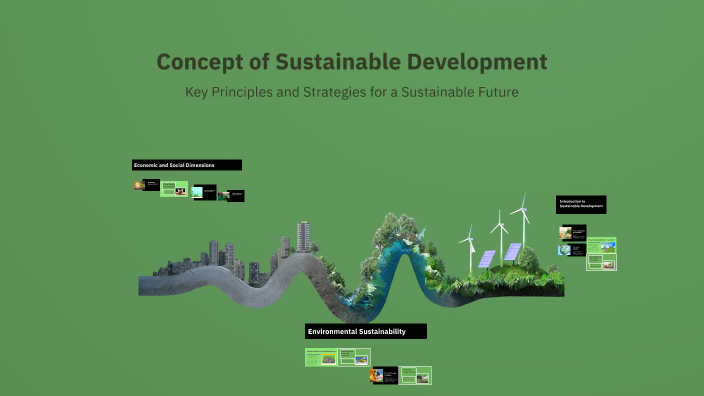Open the first black slide with golden image under Economic and Social Dimensions
This screenshot has height=396, width=704.
[x=147, y=185]
